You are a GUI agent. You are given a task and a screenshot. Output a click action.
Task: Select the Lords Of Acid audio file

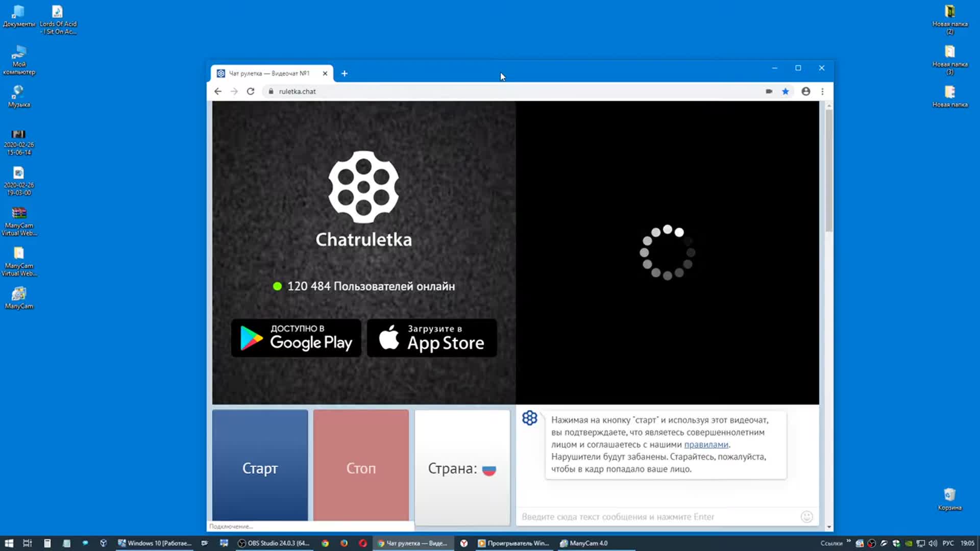click(58, 19)
